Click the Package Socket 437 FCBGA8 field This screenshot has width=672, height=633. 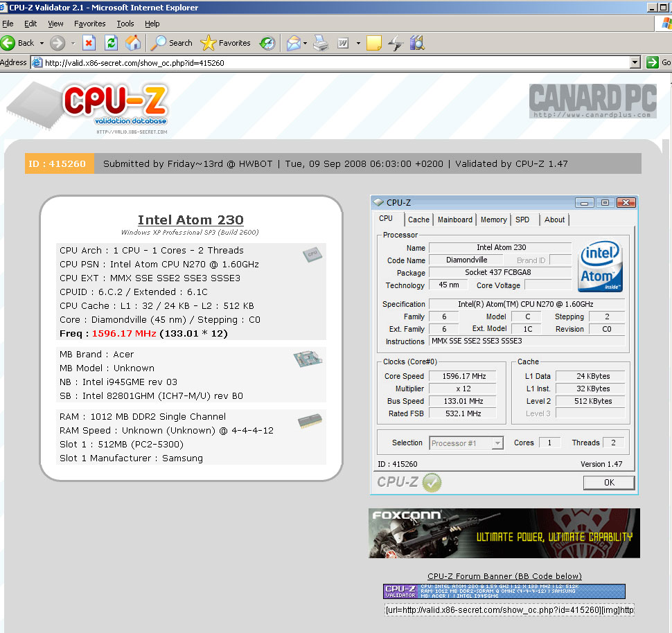pos(500,273)
